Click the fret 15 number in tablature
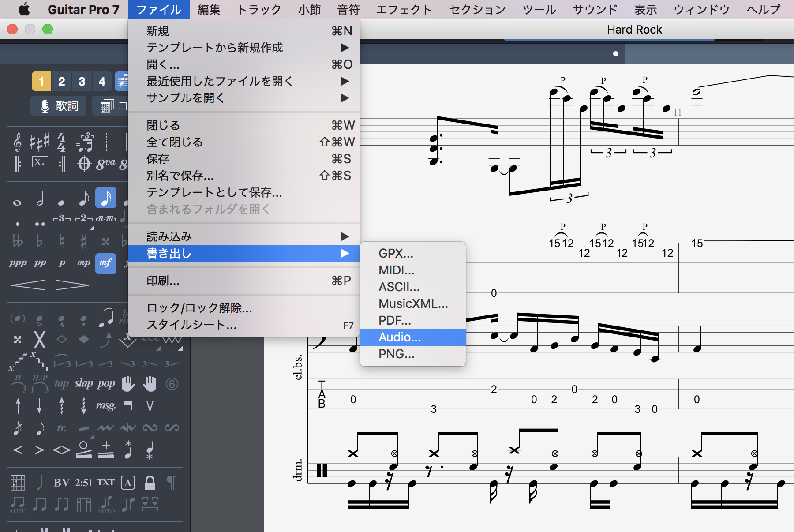Image resolution: width=794 pixels, height=532 pixels. 697,243
